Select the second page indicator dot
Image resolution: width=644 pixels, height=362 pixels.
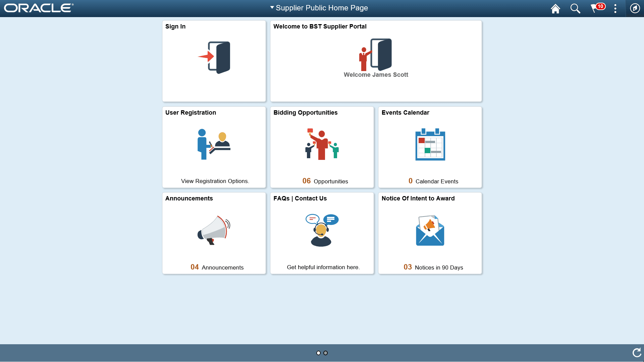click(326, 353)
